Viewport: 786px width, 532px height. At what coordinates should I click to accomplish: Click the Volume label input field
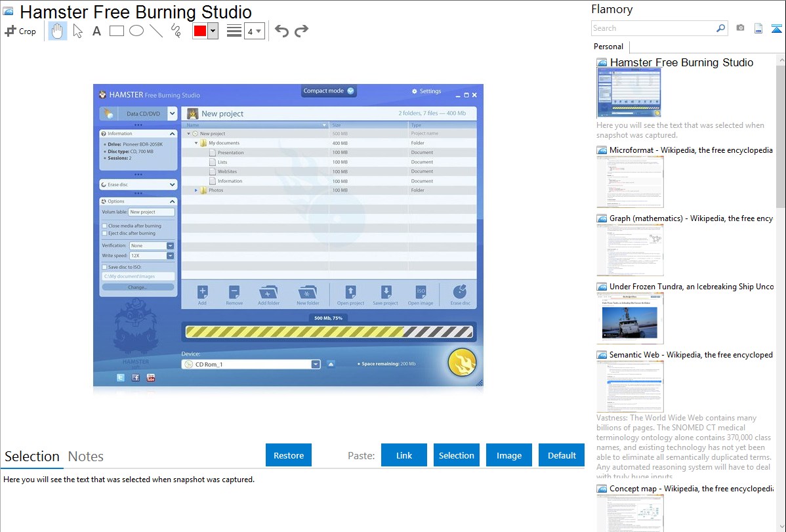click(152, 212)
